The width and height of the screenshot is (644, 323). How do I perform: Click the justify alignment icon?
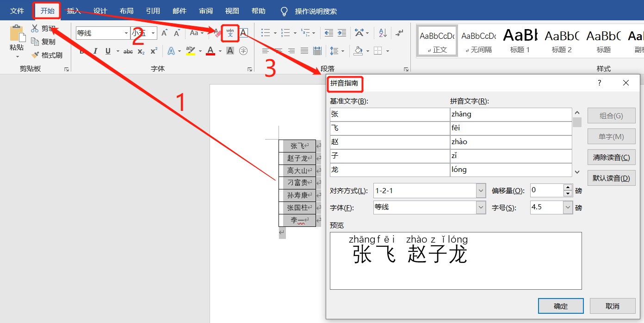click(304, 51)
